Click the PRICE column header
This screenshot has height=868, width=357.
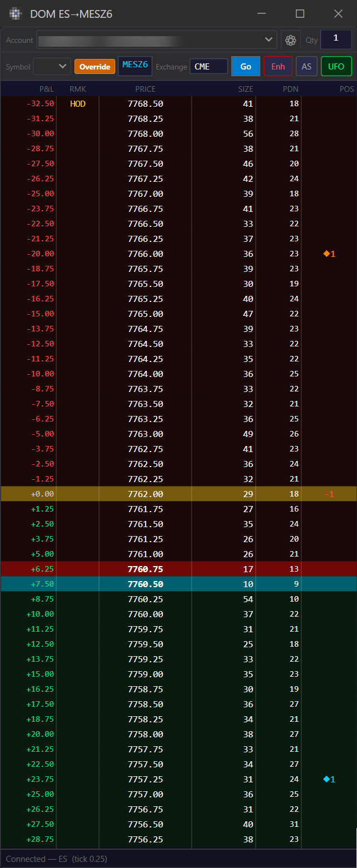click(x=145, y=89)
